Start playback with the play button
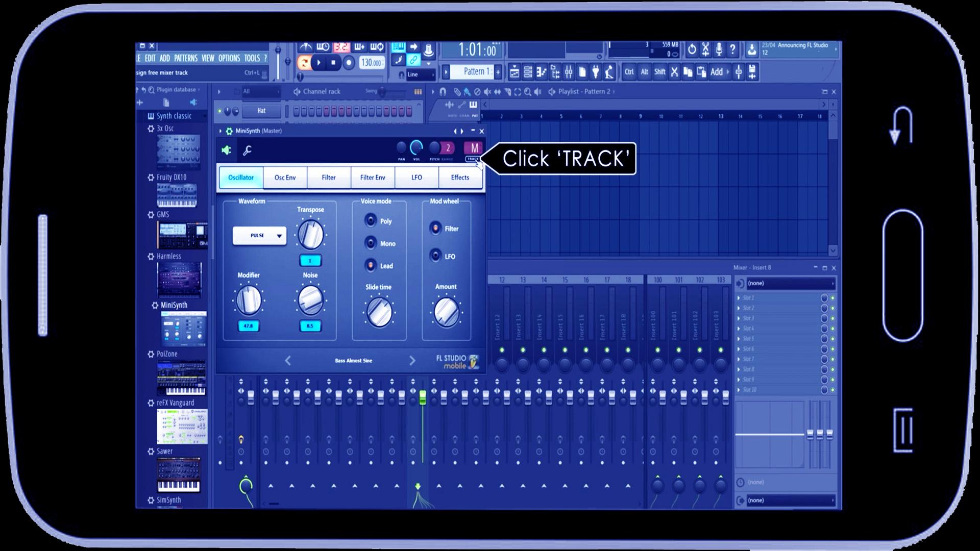Image resolution: width=980 pixels, height=551 pixels. (319, 63)
